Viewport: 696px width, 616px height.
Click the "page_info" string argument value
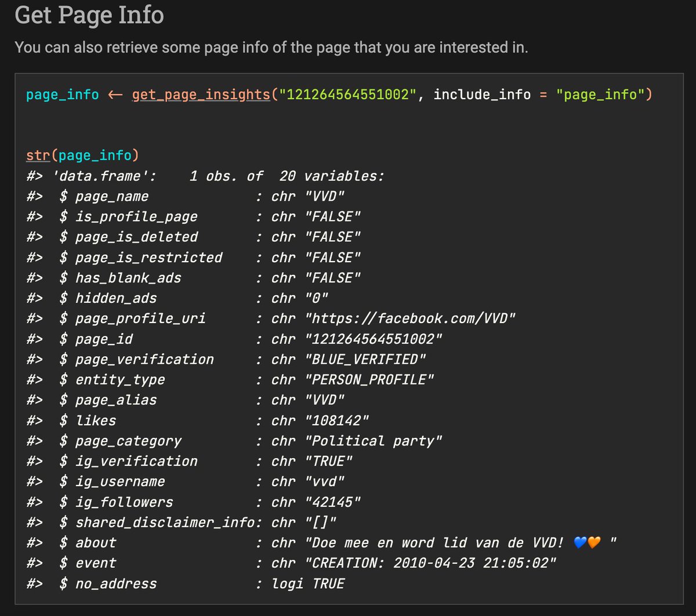pyautogui.click(x=600, y=94)
